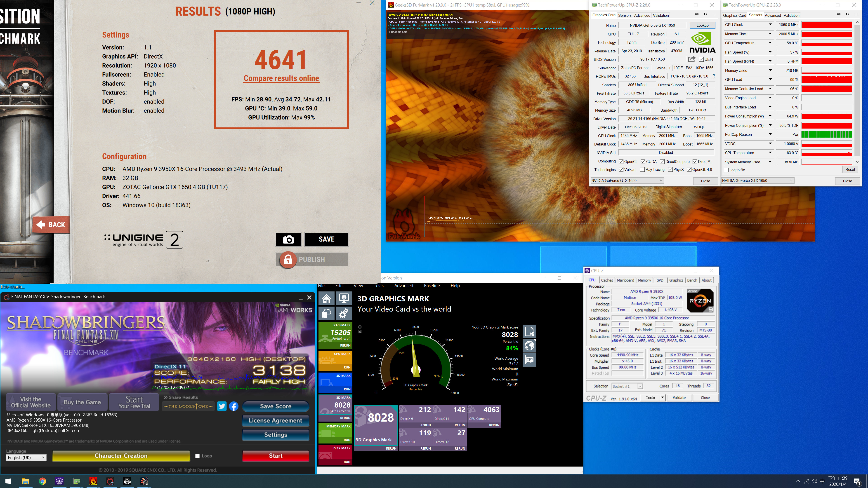Click GPU-Z Bus Interface question mark
This screenshot has width=868, height=488.
[714, 76]
